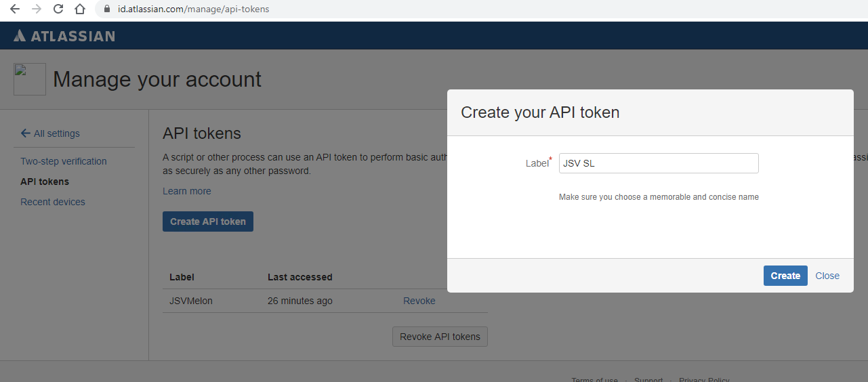868x382 pixels.
Task: Close the Create your API token dialog
Action: tap(827, 276)
